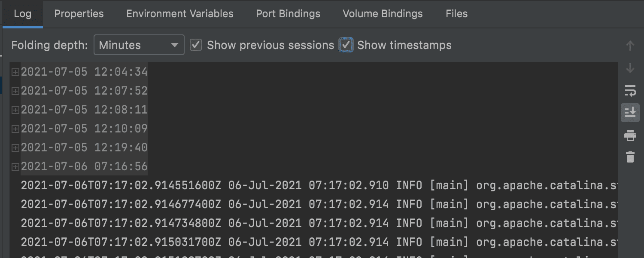644x258 pixels.
Task: Uncheck Show previous sessions checkbox
Action: (196, 45)
